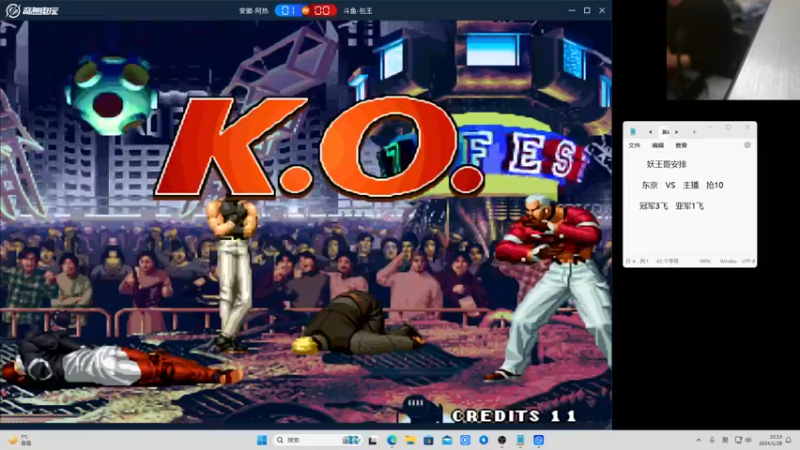
Task: Click the character count in Notepad status bar
Action: (667, 261)
